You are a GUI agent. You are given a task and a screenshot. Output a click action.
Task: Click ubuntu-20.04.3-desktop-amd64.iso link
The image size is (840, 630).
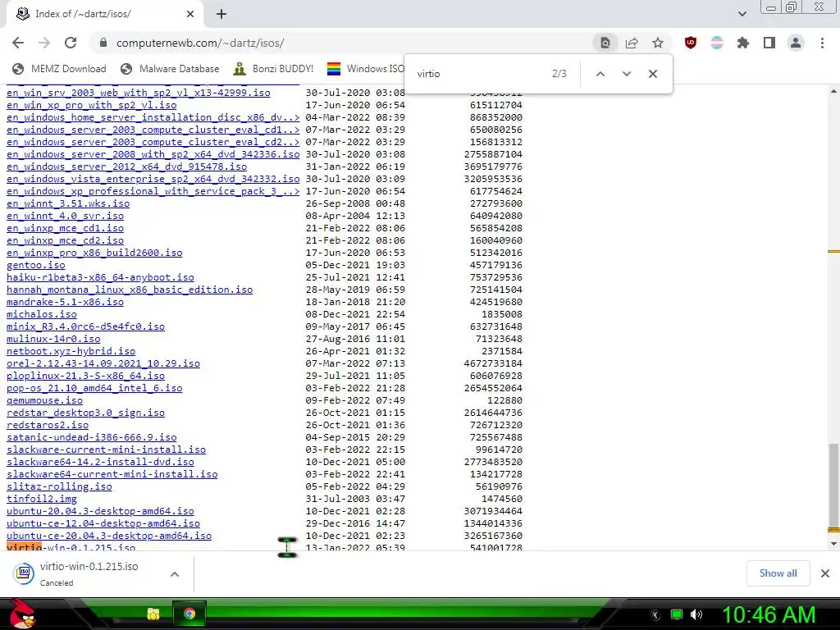(100, 512)
